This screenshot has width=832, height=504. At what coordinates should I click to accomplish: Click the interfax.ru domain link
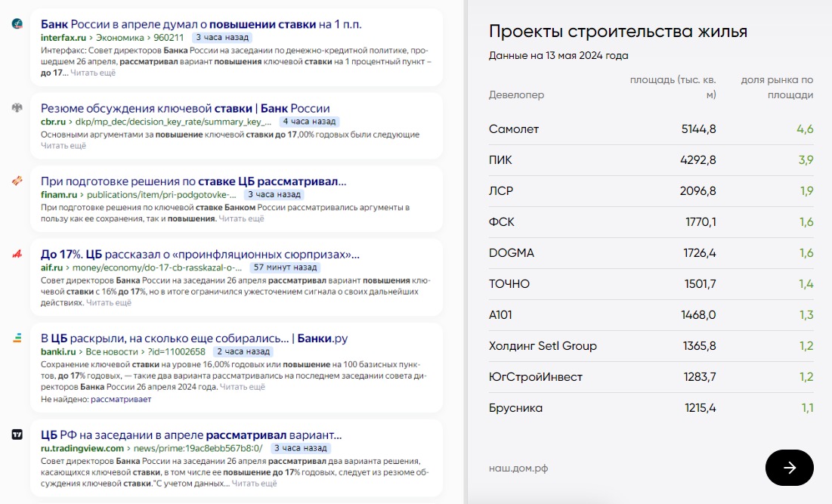tap(63, 38)
